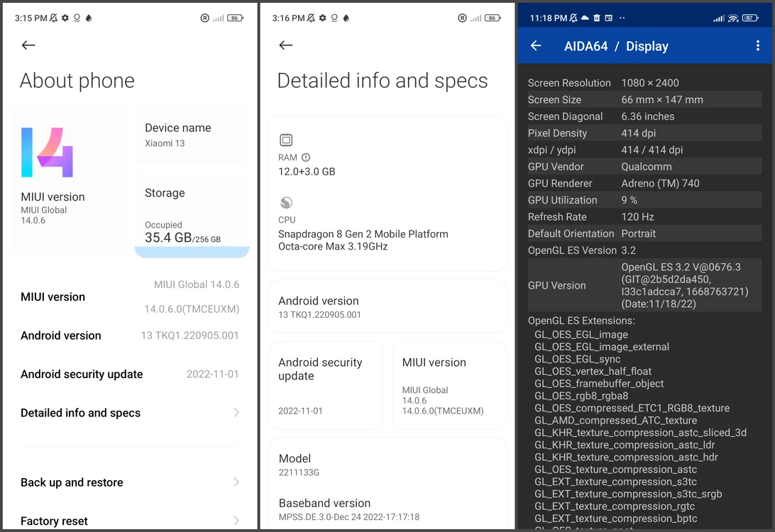Tap the MIUI 14 logo

47,152
